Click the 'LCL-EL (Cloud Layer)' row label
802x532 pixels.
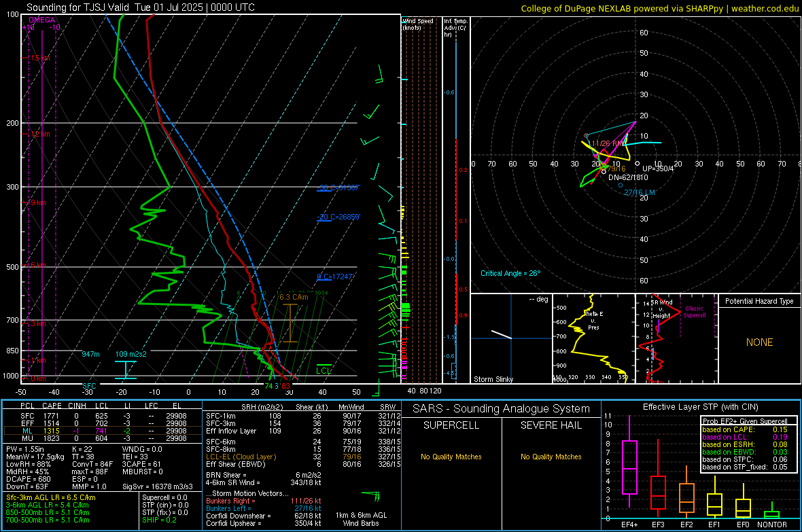pos(241,457)
